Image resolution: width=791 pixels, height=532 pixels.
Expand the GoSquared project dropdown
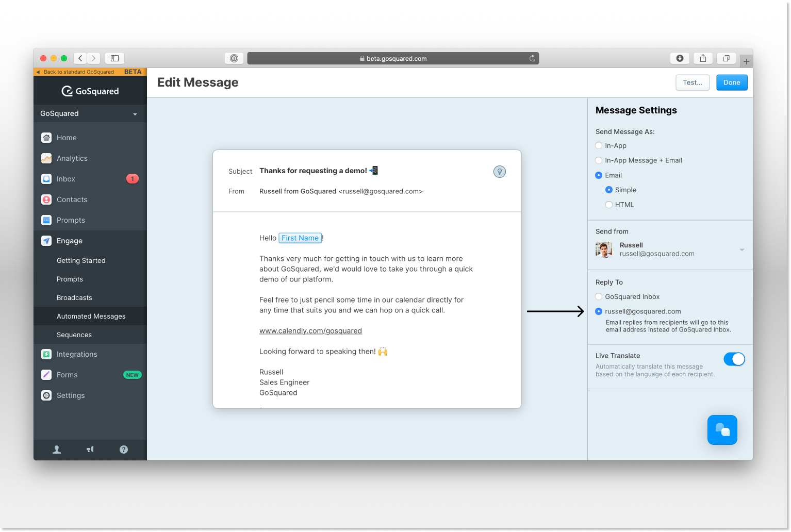tap(90, 113)
